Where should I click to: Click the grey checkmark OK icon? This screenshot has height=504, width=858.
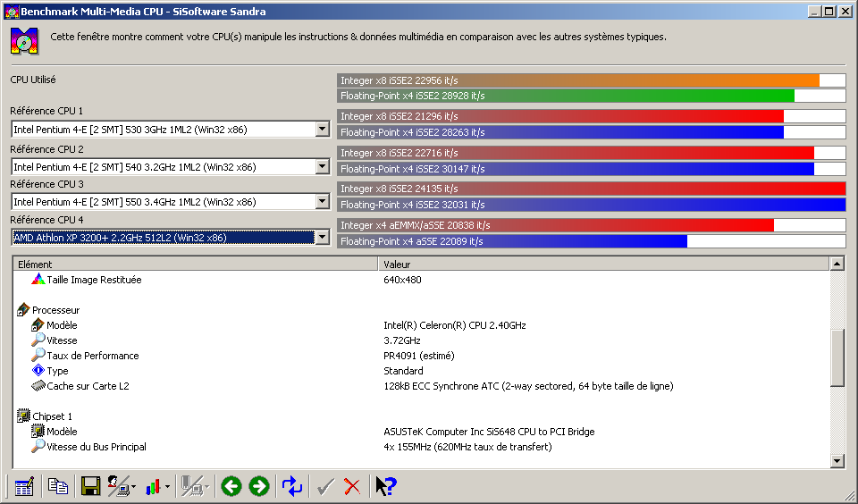coord(325,486)
